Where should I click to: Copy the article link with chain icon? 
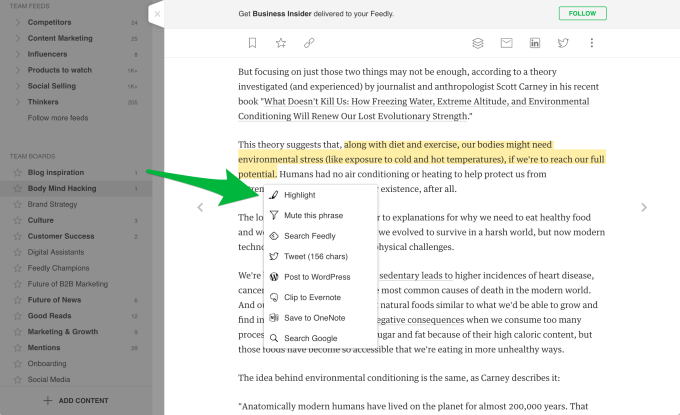309,43
